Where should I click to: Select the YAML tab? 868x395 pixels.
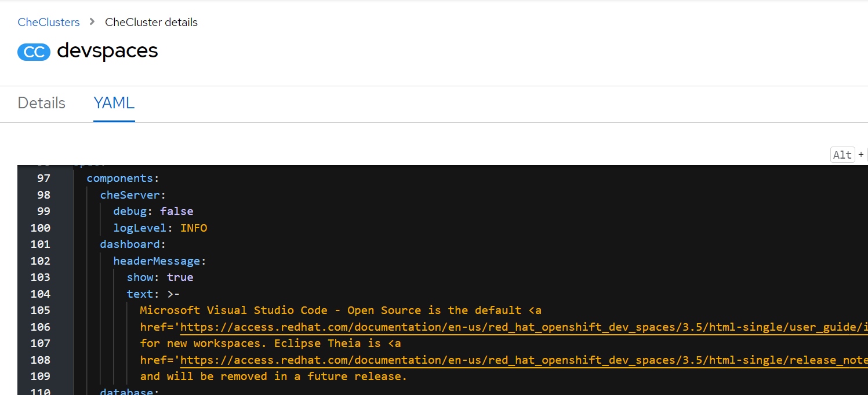coord(114,103)
